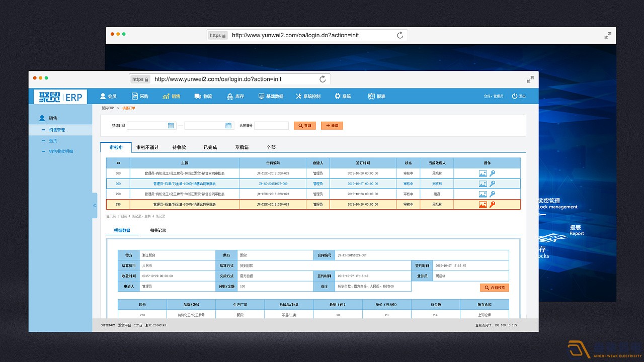644x362 pixels.
Task: Switch to the 相关记录 tab
Action: [x=158, y=230]
